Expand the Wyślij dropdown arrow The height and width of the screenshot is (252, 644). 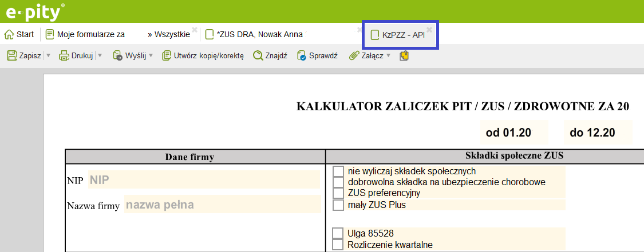(151, 55)
